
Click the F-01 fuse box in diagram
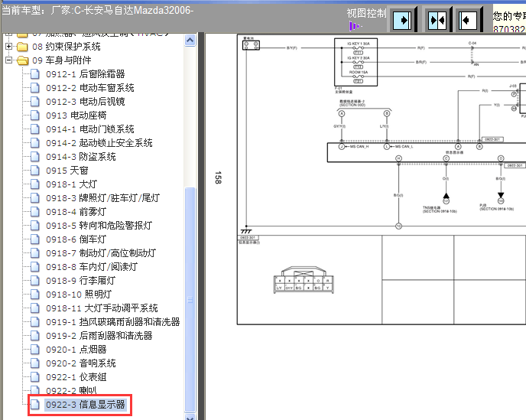click(356, 62)
